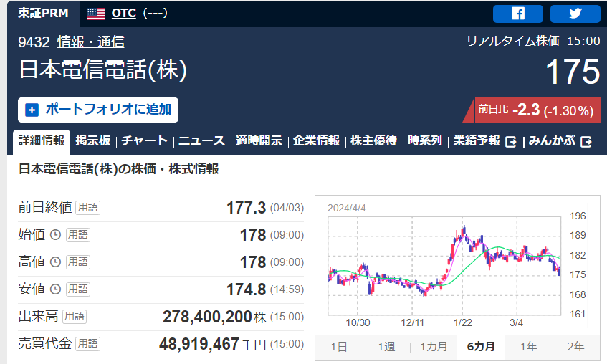Image resolution: width=607 pixels, height=364 pixels.
Task: Go to the 株主優待 tab
Action: (373, 140)
